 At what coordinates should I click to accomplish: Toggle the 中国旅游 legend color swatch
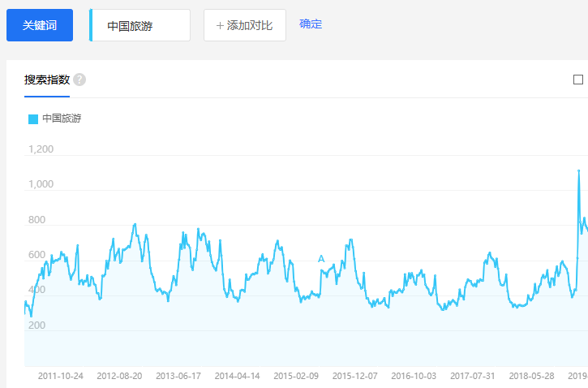click(33, 119)
